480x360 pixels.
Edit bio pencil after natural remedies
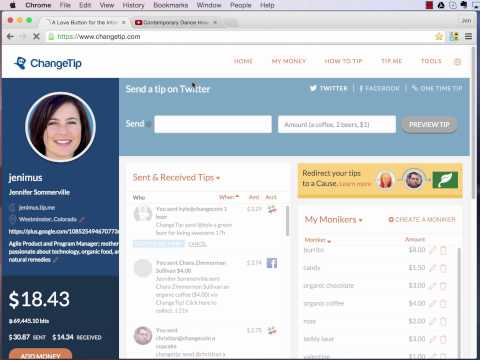pyautogui.click(x=56, y=260)
